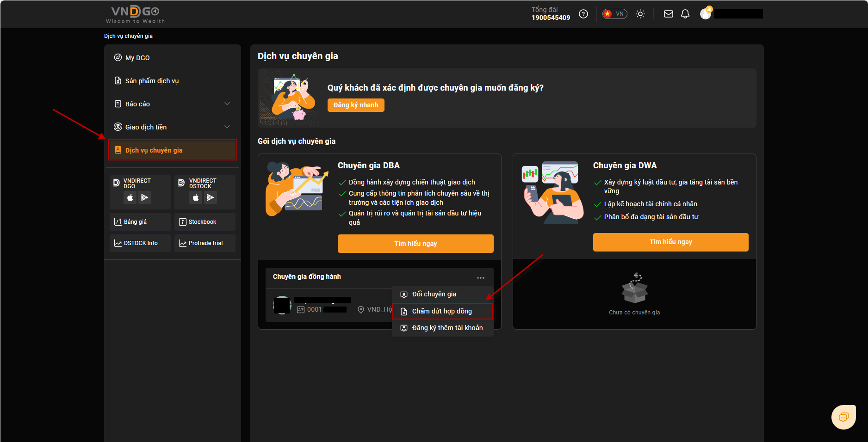This screenshot has height=442, width=868.
Task: Click Đăng ký nhanh button
Action: (x=356, y=105)
